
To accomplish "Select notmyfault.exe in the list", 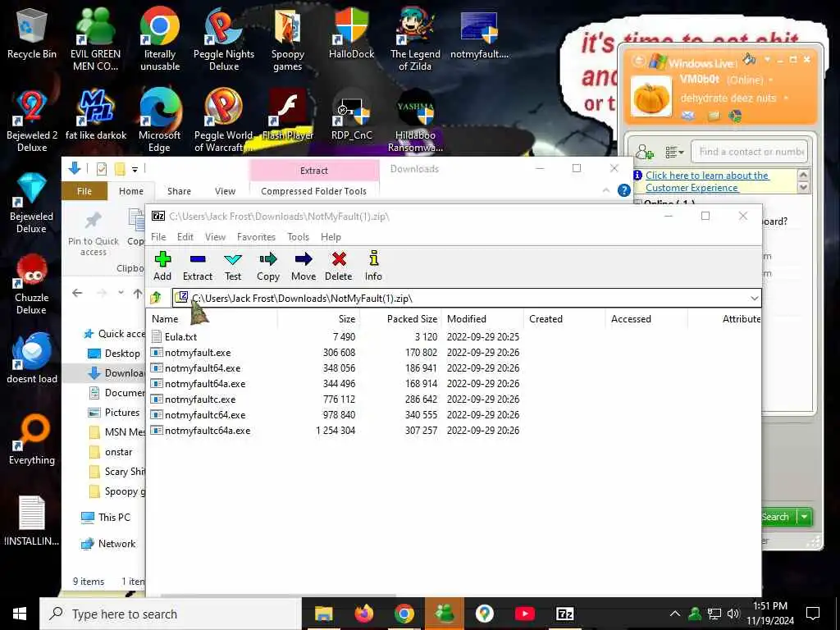I will coord(198,353).
